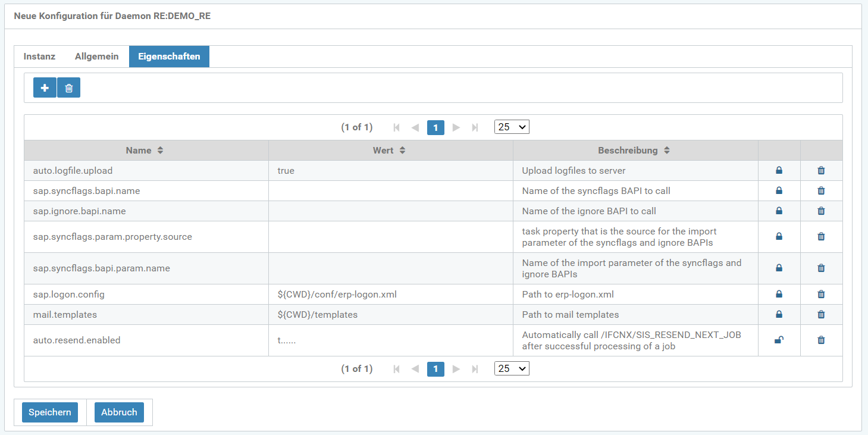868x435 pixels.
Task: Toggle the open lock for auto.resend.enabled
Action: pyautogui.click(x=779, y=340)
